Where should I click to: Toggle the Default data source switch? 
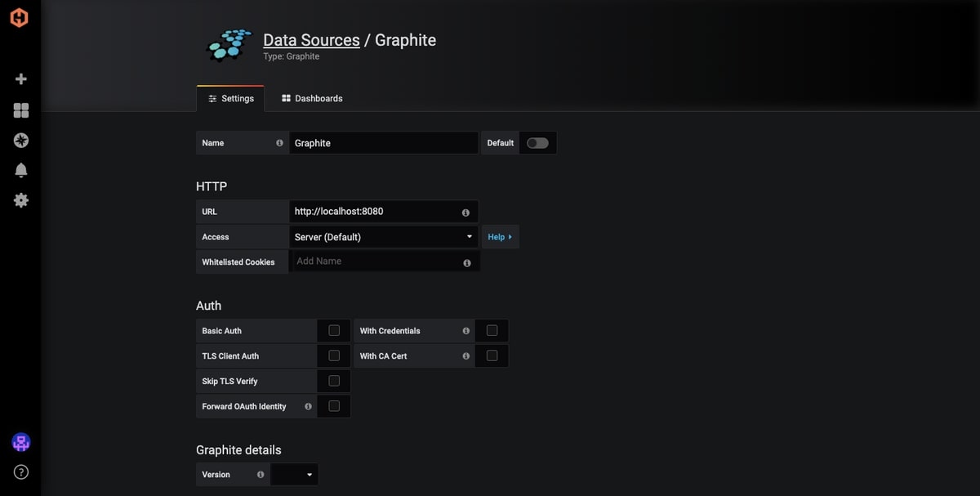[x=537, y=143]
